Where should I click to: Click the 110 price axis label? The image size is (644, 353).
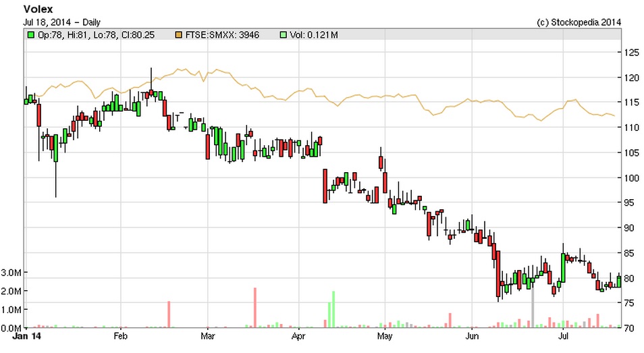[x=632, y=128]
